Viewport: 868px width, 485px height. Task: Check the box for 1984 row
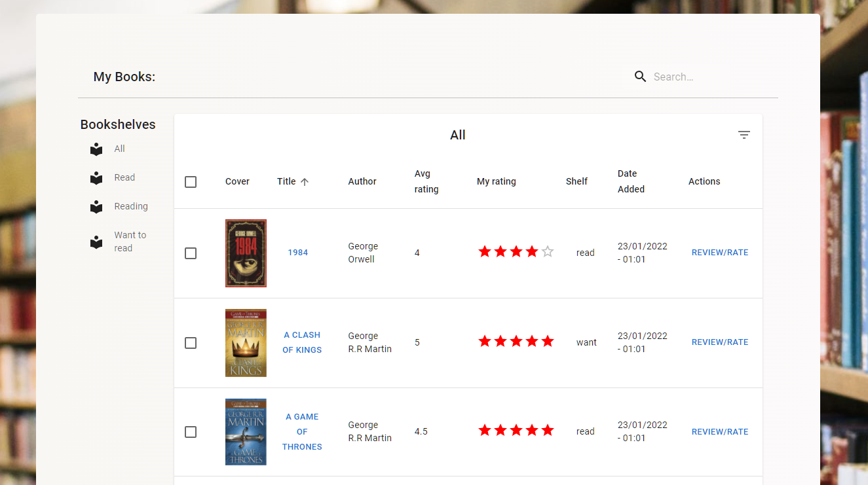191,253
